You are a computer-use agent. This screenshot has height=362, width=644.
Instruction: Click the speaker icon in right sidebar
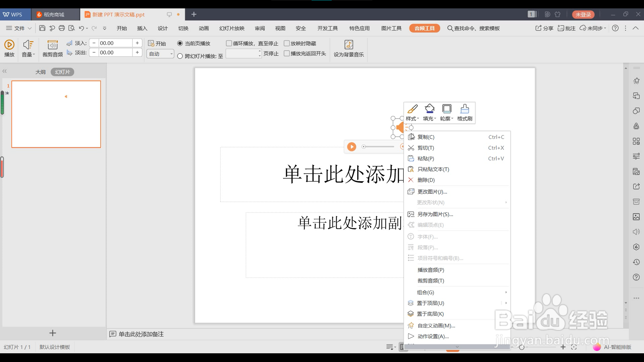click(x=636, y=232)
